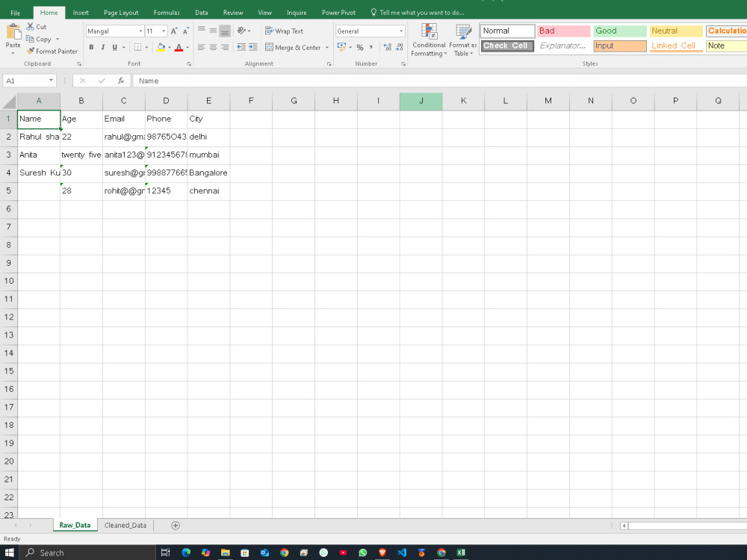
Task: Toggle Center horizontal alignment
Action: coord(213,47)
